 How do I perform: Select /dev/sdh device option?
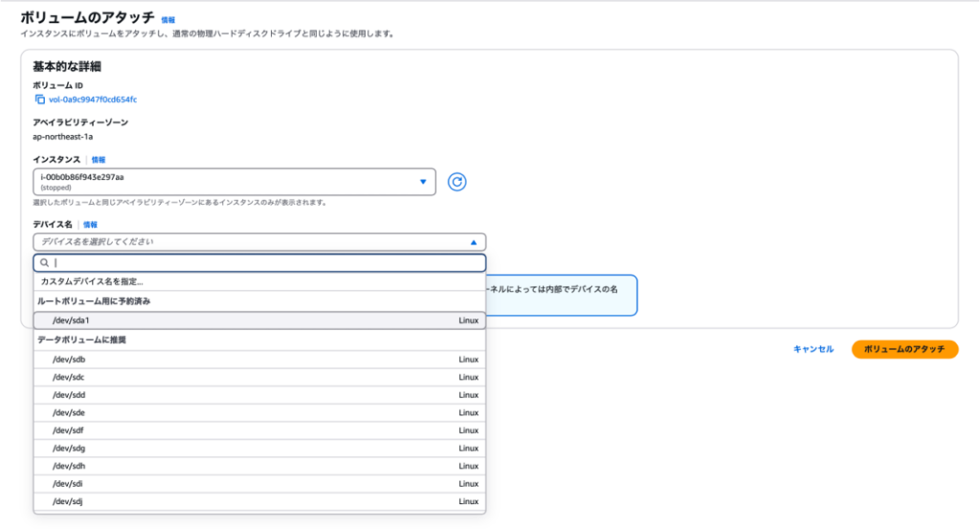point(259,466)
